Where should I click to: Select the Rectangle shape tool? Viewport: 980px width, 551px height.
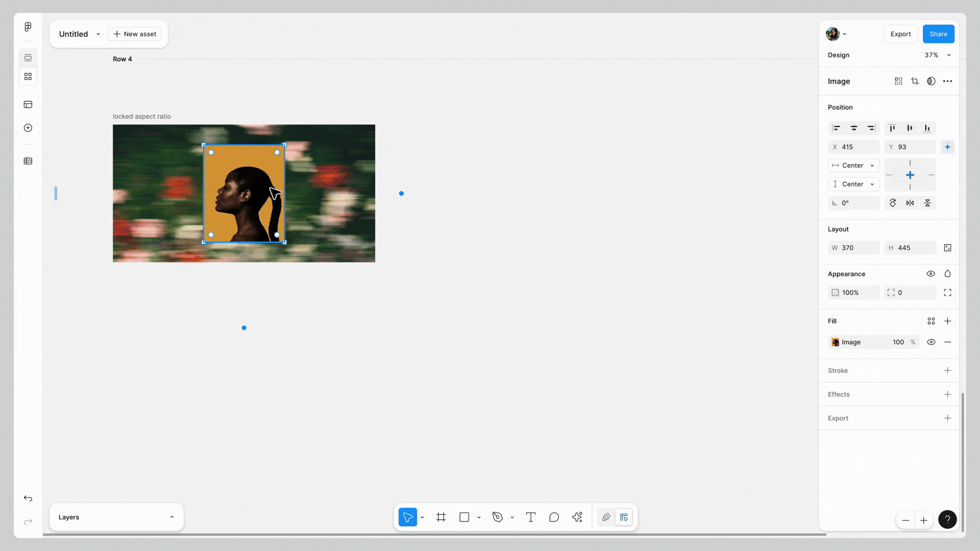pyautogui.click(x=464, y=517)
